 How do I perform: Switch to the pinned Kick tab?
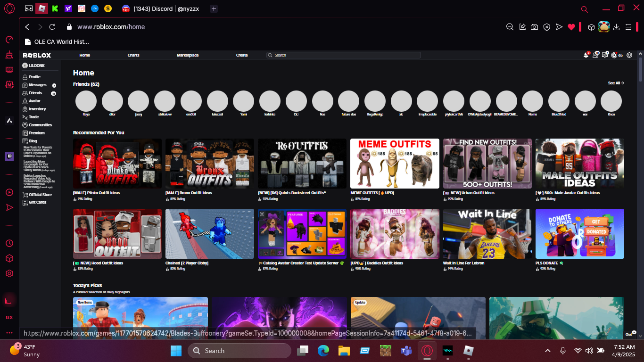point(55,8)
